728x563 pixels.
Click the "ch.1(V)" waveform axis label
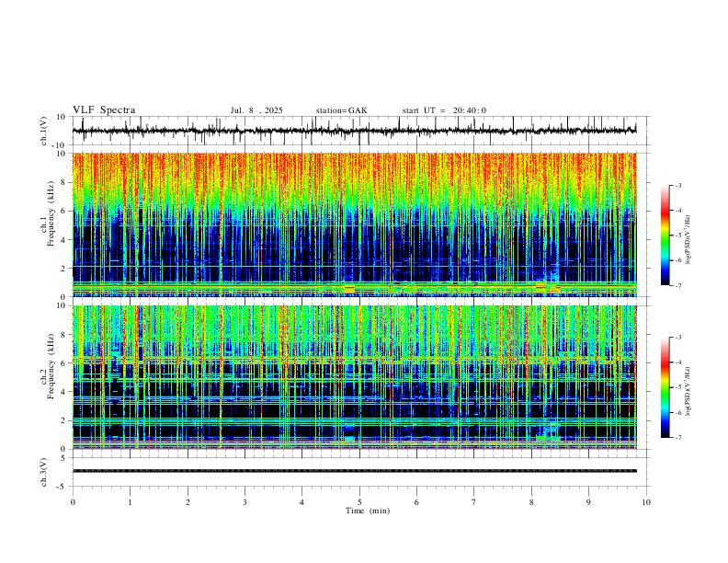click(x=44, y=131)
